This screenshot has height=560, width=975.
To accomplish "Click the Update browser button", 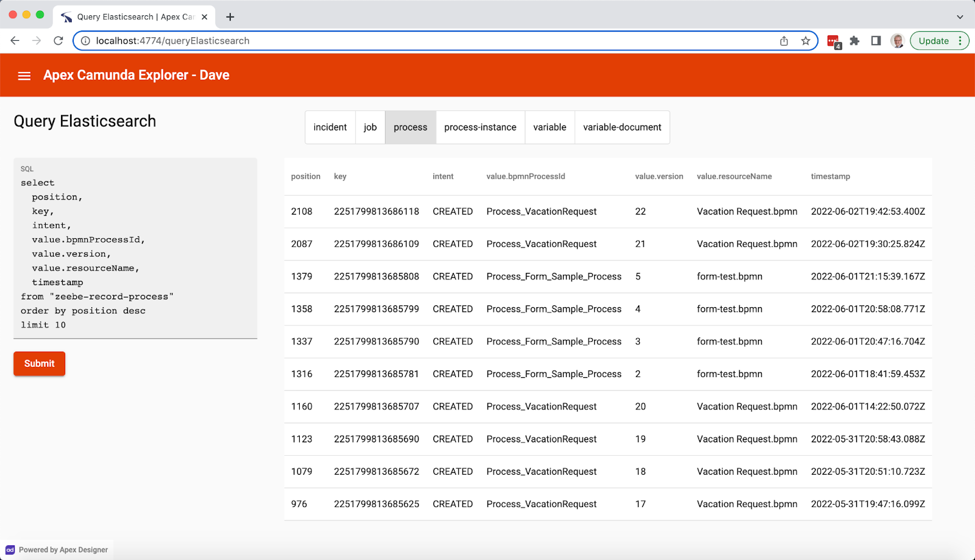I will pos(939,41).
